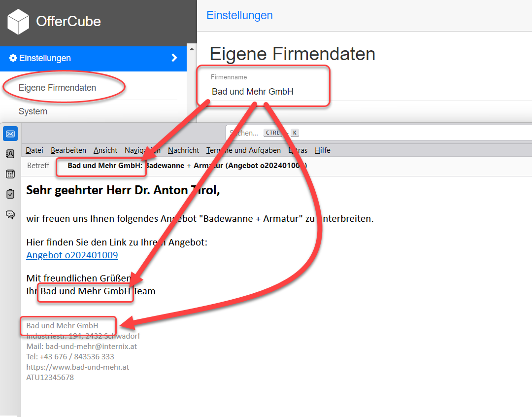Click the 'Mit freundlichen Grüßen' line
Screen dimensions: 532x417
79,278
